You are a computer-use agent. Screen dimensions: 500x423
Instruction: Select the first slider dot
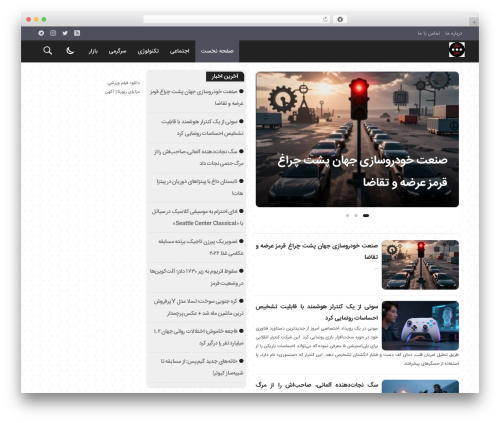click(347, 216)
